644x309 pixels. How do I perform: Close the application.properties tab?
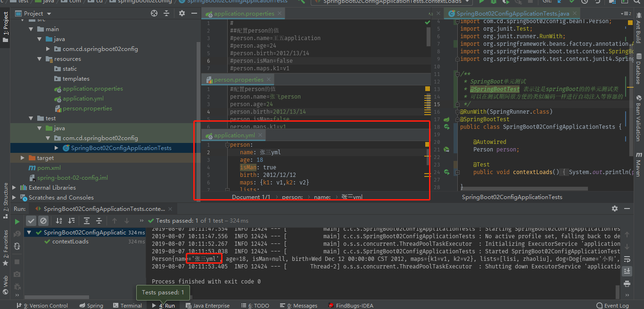[x=281, y=14]
